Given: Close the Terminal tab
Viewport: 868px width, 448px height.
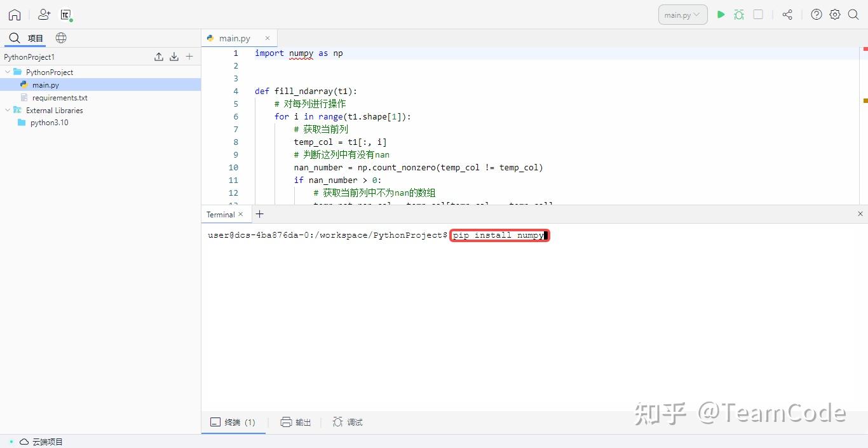Looking at the screenshot, I should pyautogui.click(x=241, y=214).
